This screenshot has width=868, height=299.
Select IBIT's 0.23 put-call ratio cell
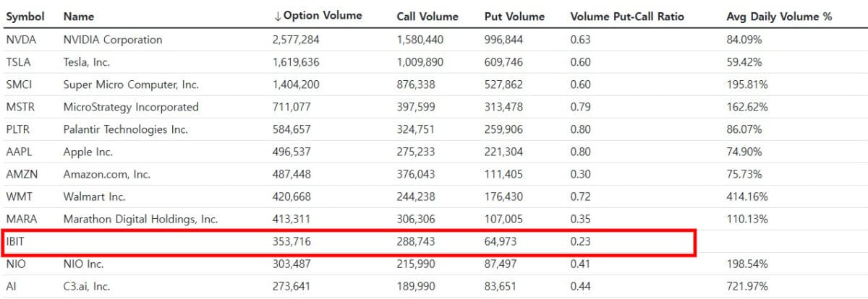580,241
